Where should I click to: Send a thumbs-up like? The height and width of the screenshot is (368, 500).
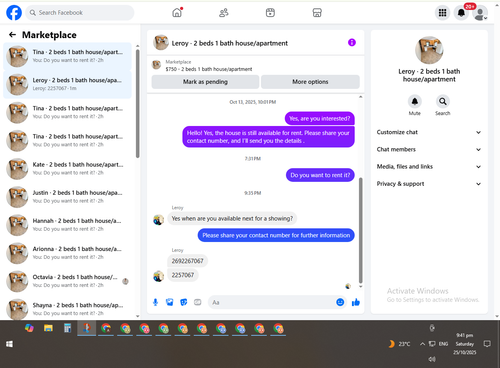pos(356,302)
